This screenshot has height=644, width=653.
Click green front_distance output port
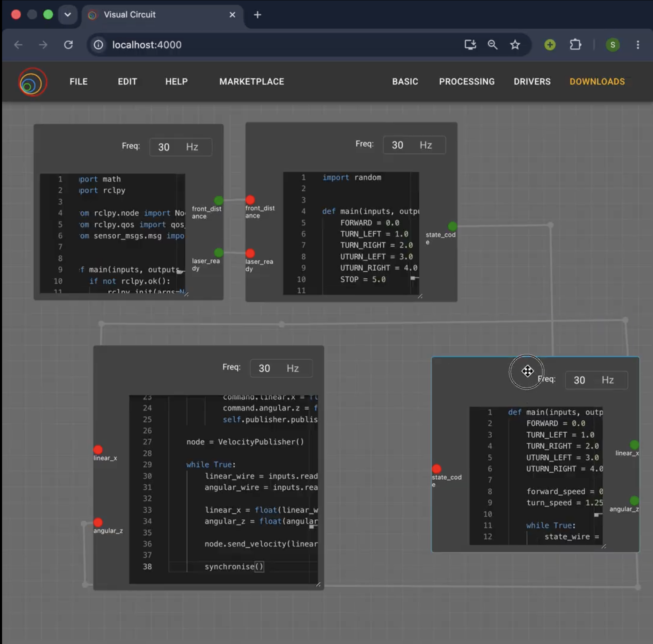tap(219, 200)
